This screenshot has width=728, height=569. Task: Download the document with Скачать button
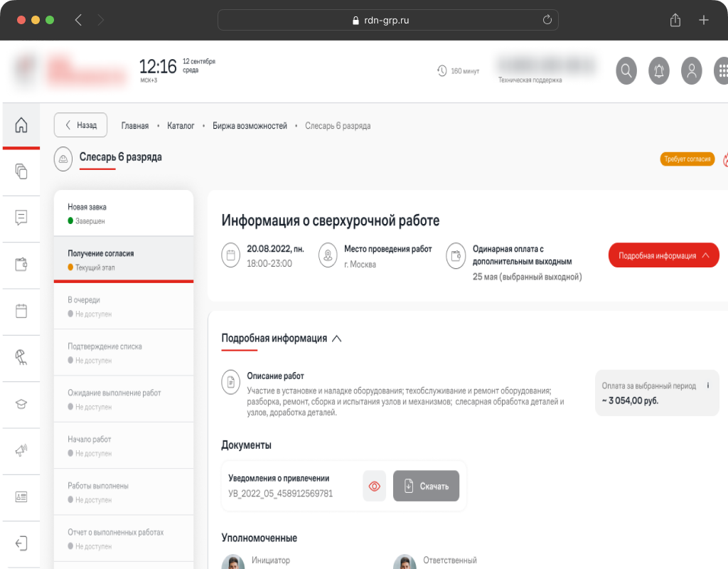point(426,486)
